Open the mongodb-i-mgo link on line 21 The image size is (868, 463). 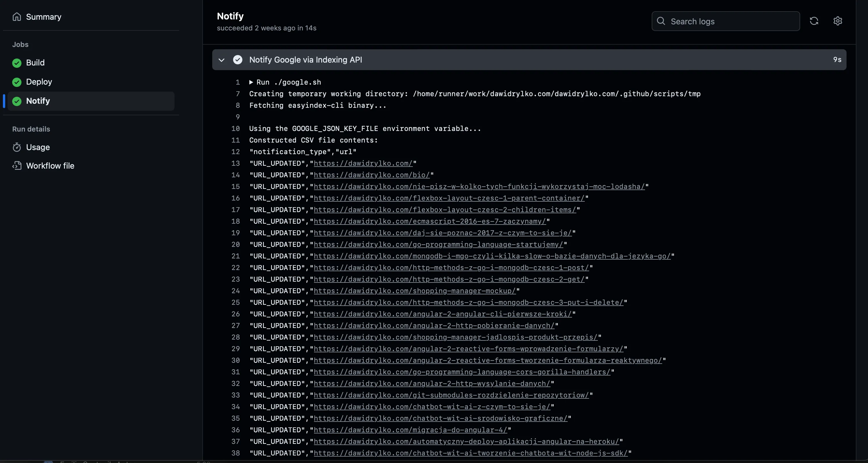pos(492,256)
